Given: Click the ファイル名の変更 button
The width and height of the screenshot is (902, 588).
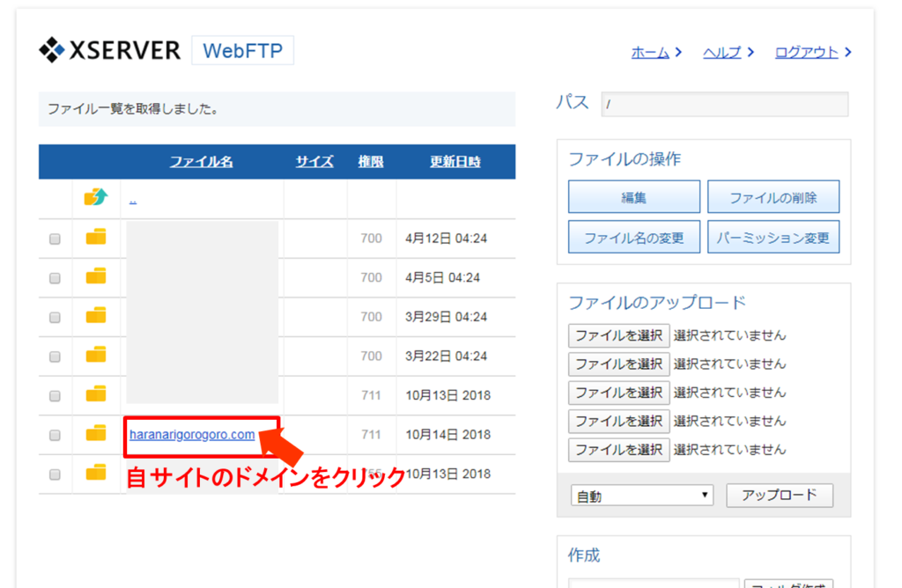Looking at the screenshot, I should coord(634,238).
